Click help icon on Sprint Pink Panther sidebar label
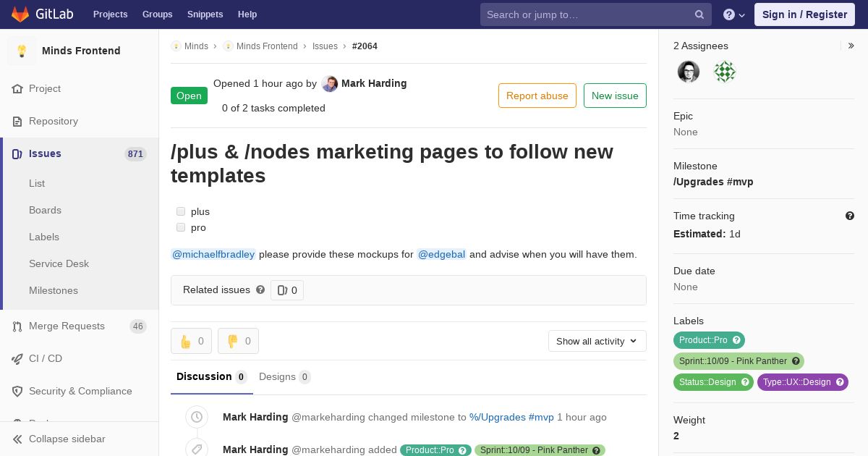The image size is (868, 456). tap(796, 361)
